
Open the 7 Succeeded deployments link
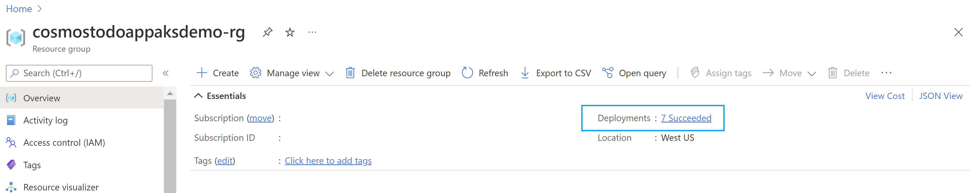[x=686, y=118]
